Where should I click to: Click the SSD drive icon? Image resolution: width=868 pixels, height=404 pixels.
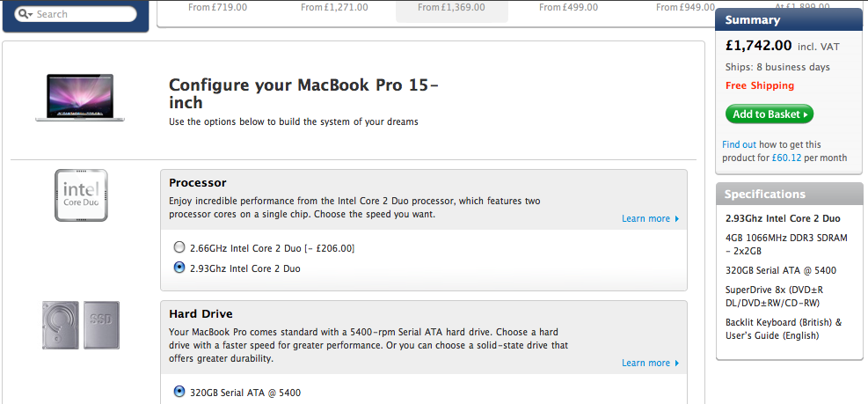pos(101,326)
